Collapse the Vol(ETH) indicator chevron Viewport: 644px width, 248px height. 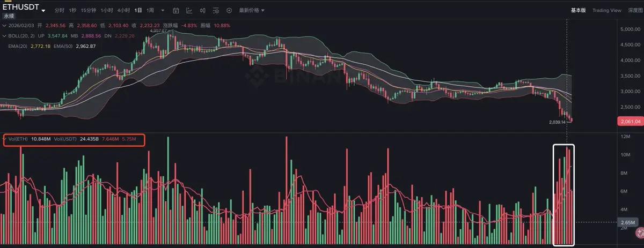pos(4,139)
